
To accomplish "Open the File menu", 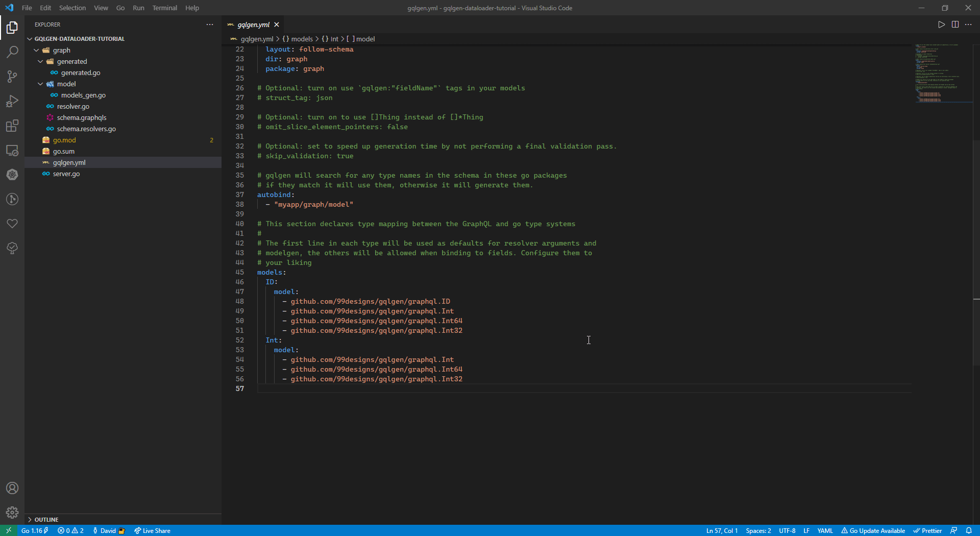I will (27, 8).
